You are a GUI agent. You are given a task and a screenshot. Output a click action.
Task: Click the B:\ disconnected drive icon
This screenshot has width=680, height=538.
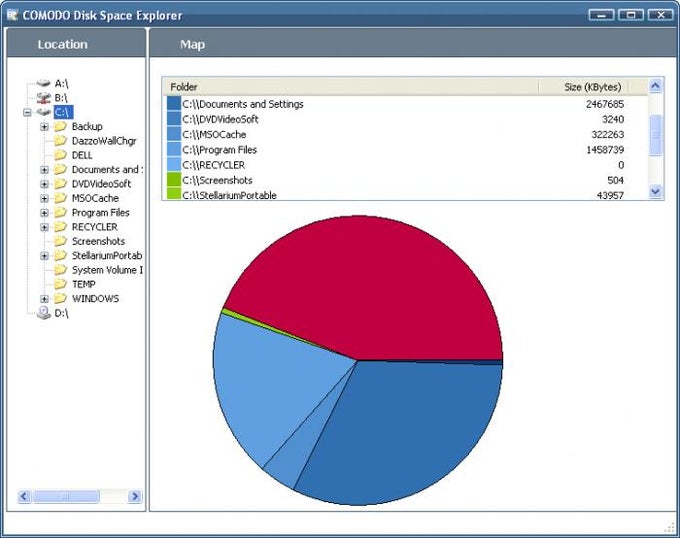(43, 98)
